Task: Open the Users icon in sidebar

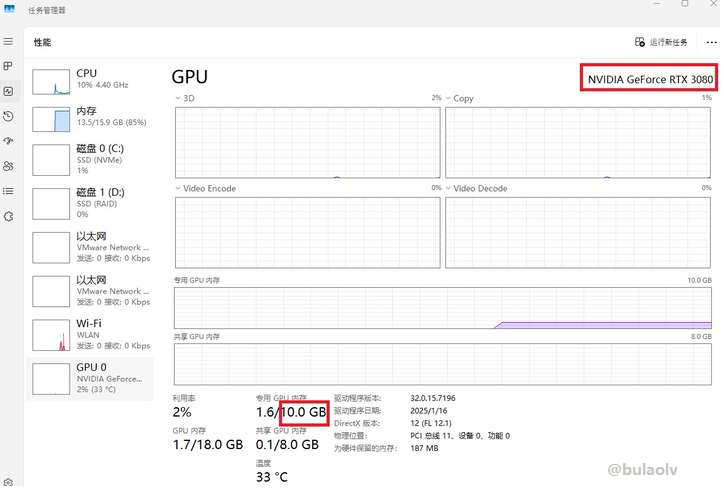Action: tap(8, 166)
